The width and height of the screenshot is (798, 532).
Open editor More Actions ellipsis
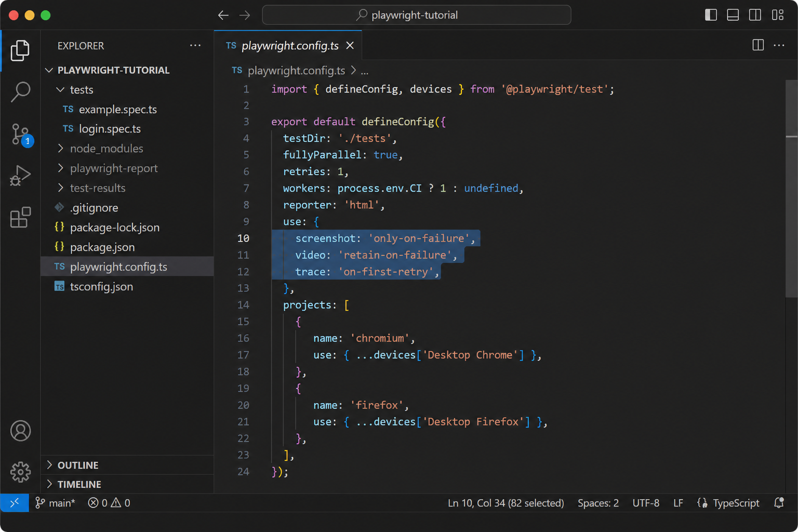(779, 45)
